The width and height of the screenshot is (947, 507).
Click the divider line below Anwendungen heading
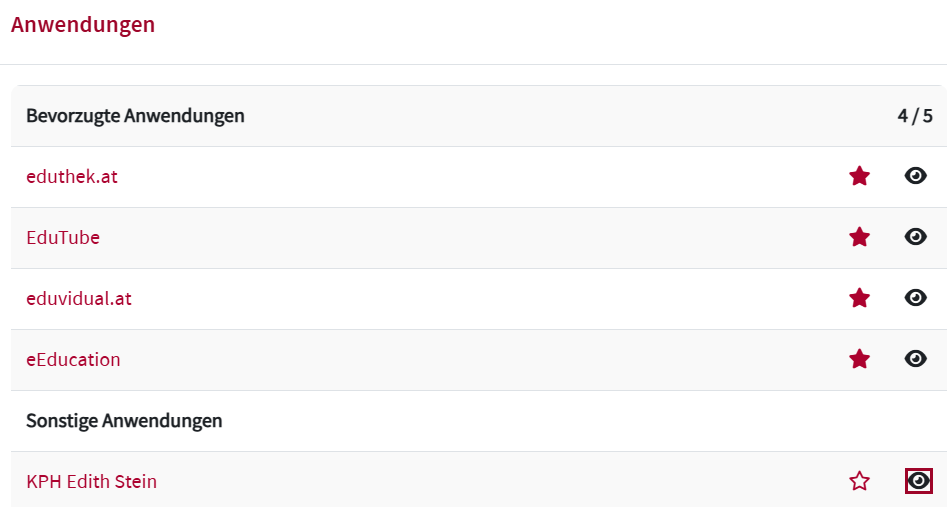click(473, 64)
